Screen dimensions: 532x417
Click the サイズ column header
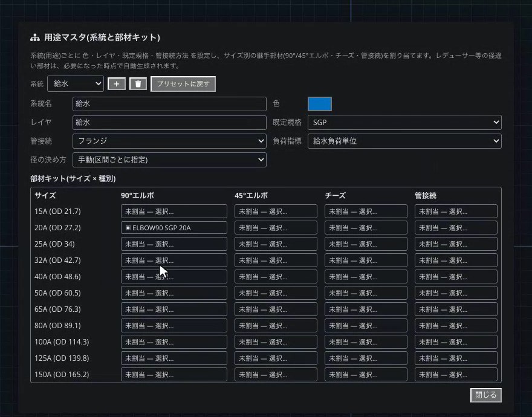[x=45, y=195]
